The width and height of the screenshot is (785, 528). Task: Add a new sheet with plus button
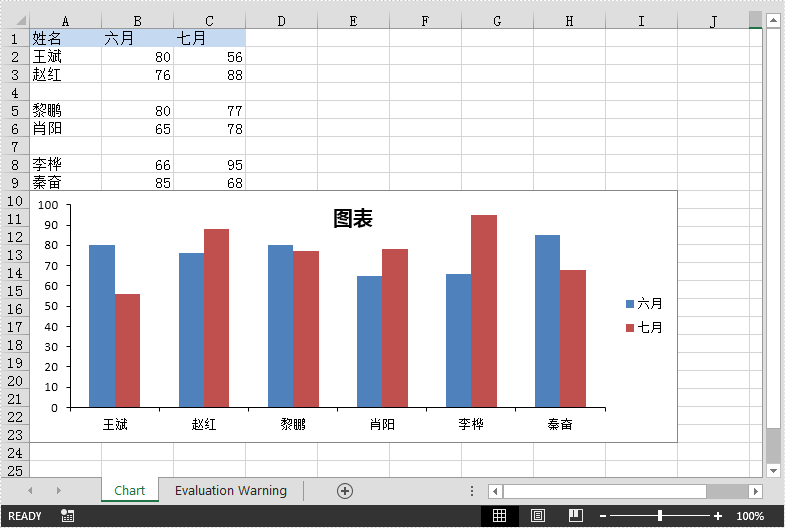(x=344, y=491)
